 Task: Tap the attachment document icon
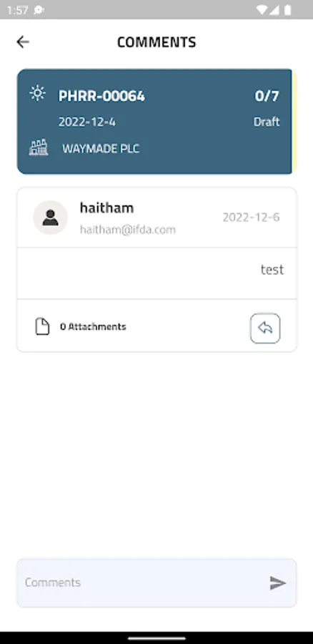42,327
